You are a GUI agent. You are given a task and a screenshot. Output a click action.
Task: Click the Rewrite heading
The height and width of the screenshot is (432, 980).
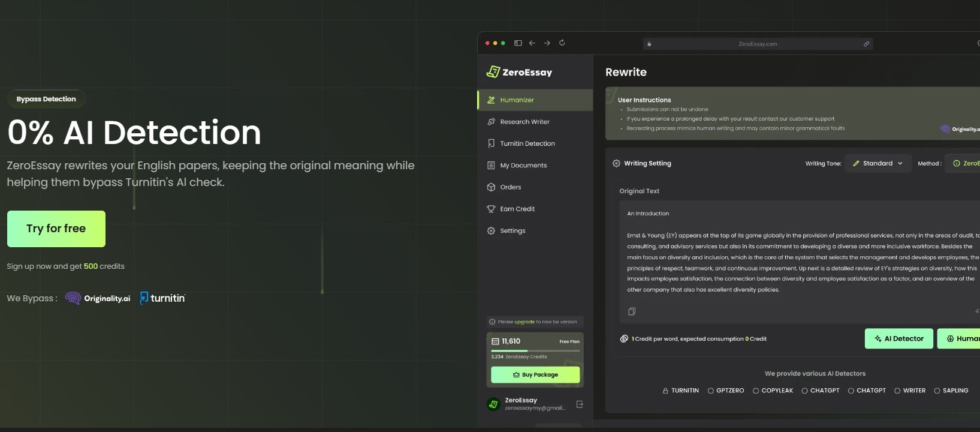626,72
